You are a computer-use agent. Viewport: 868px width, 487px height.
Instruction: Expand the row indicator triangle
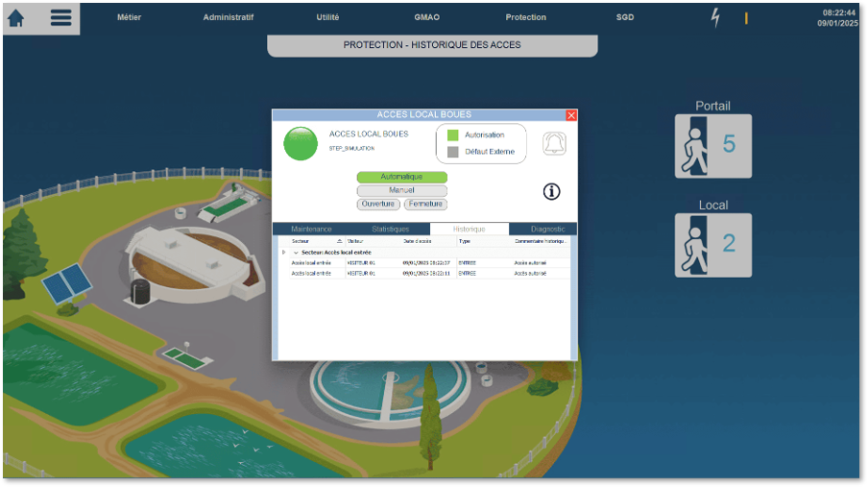click(x=283, y=252)
